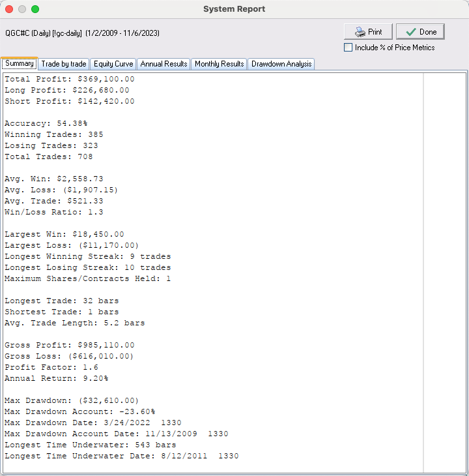Screen dimensions: 469x476
Task: Click the Total Trades: 708 line
Action: [48, 156]
